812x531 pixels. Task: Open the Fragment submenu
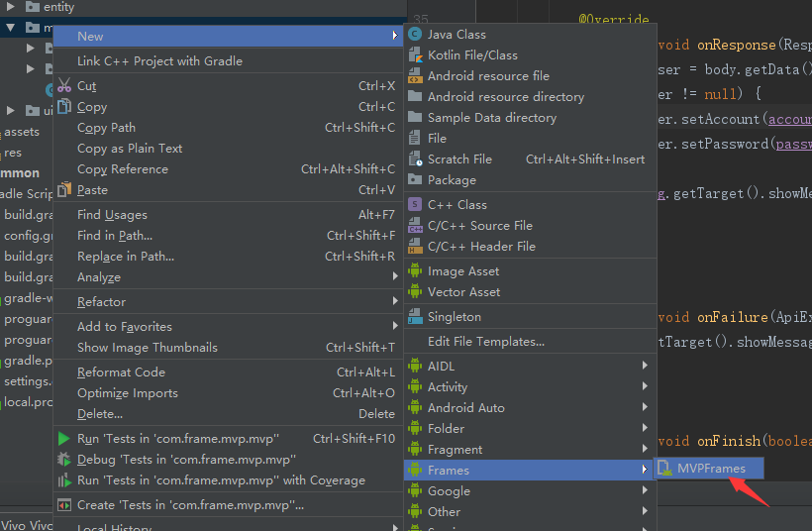tap(531, 449)
